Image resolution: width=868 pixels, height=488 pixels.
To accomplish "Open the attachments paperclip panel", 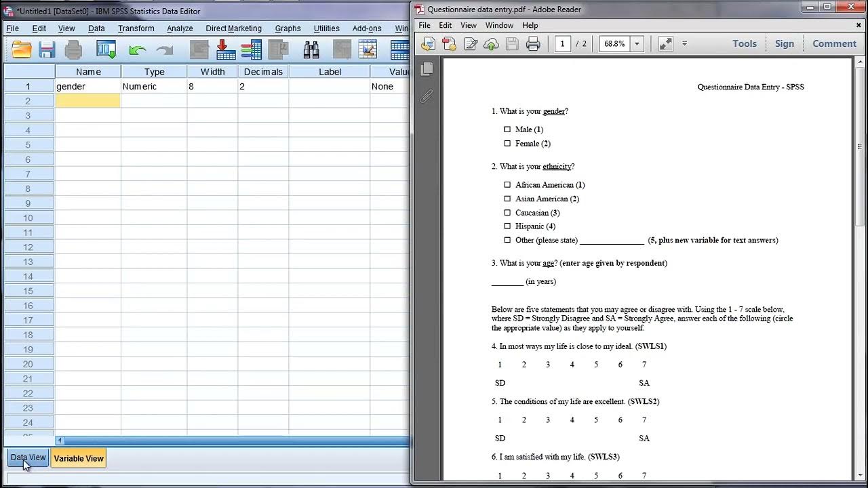I will [426, 96].
